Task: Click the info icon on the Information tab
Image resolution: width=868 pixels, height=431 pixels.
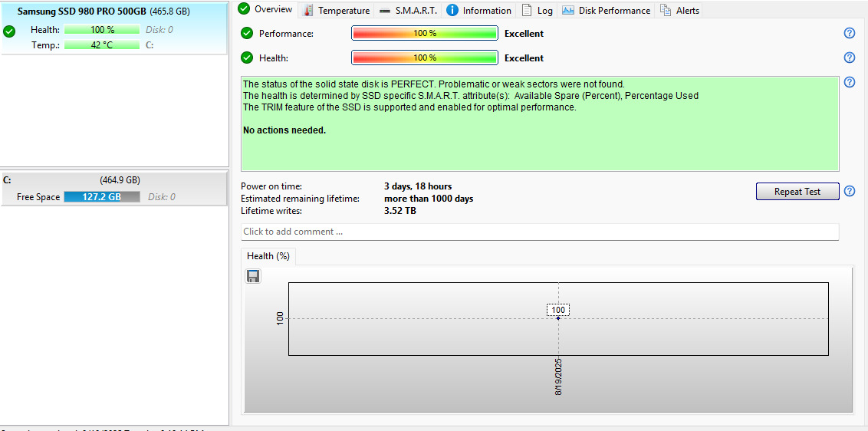Action: coord(452,10)
